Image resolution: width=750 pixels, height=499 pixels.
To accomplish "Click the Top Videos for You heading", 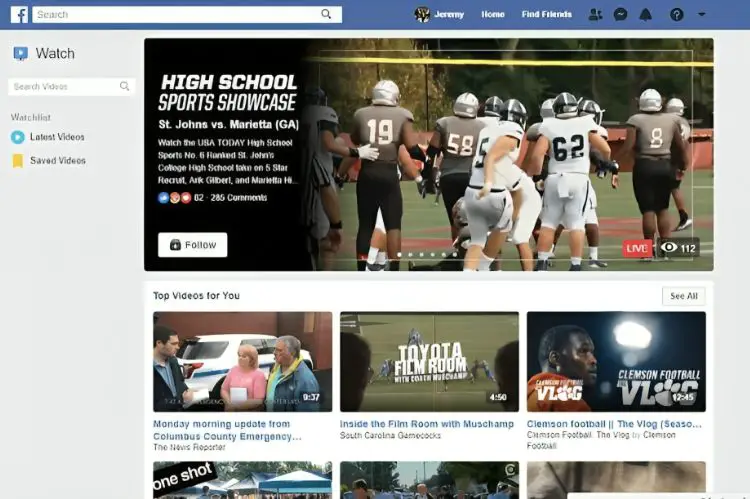I will click(197, 296).
